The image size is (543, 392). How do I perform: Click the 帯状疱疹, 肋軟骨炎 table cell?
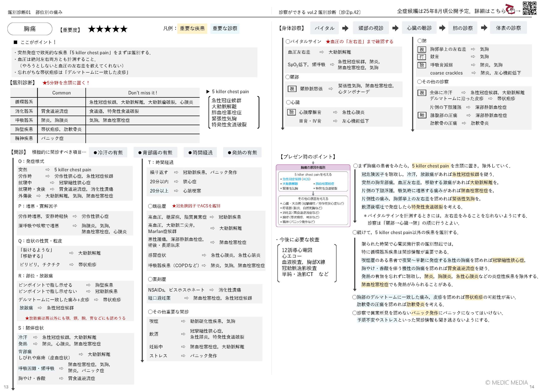click(x=61, y=130)
